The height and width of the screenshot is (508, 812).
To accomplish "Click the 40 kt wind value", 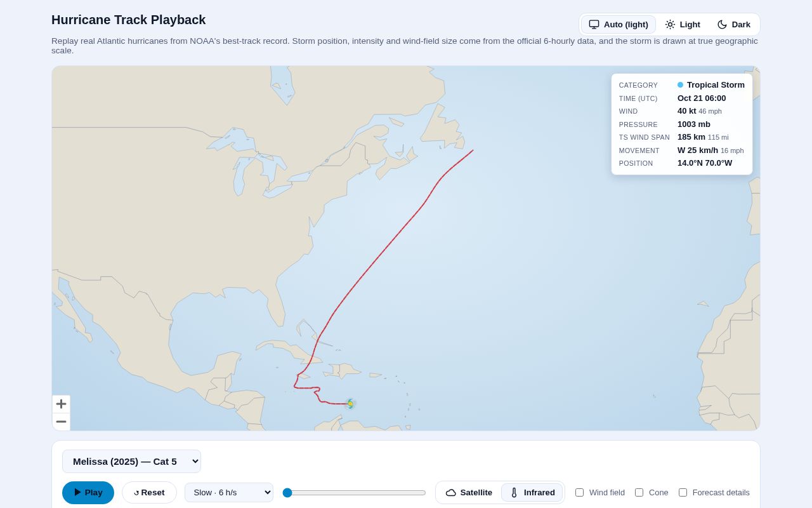I will point(687,111).
